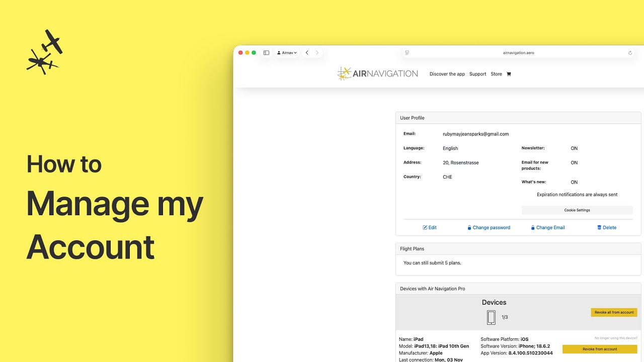Open the Safari sidebar toggle icon
Viewport: 644px width, 362px height.
pyautogui.click(x=266, y=53)
